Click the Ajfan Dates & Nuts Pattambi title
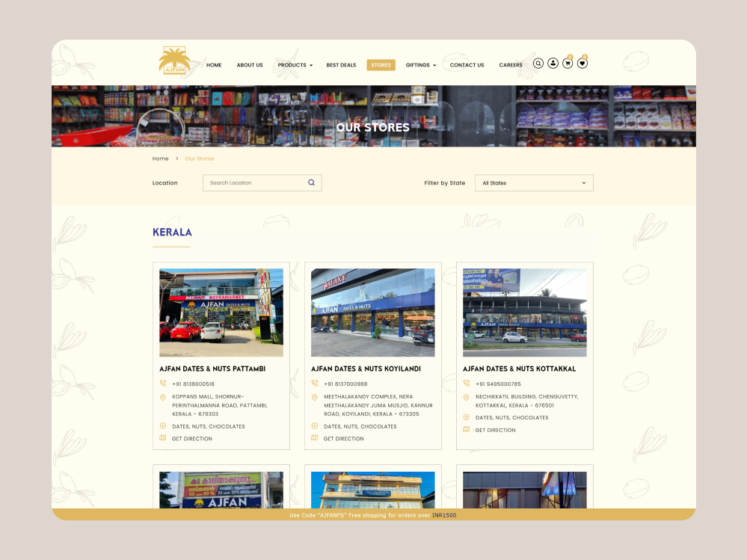Screen dimensions: 747x560 212,369
